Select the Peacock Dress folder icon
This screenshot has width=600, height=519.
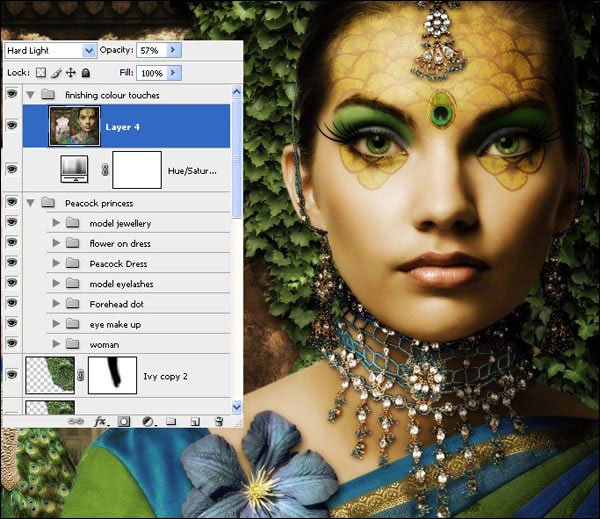(72, 263)
